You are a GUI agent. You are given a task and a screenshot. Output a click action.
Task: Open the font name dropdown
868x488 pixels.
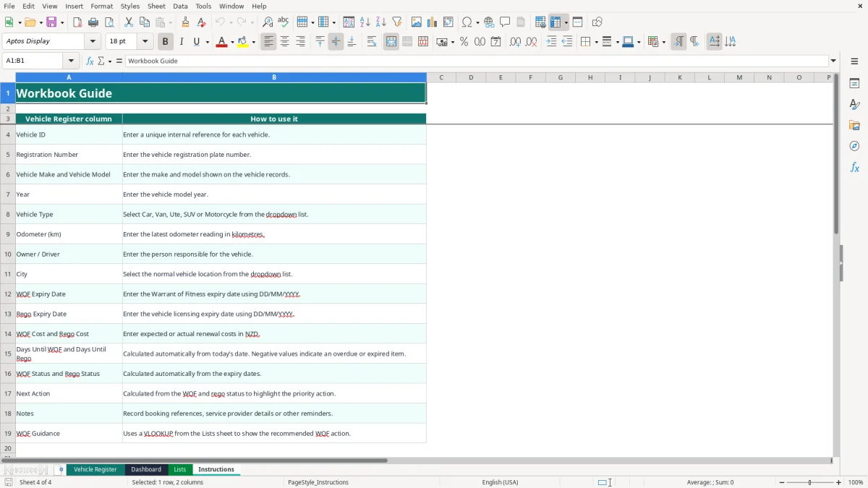click(93, 41)
